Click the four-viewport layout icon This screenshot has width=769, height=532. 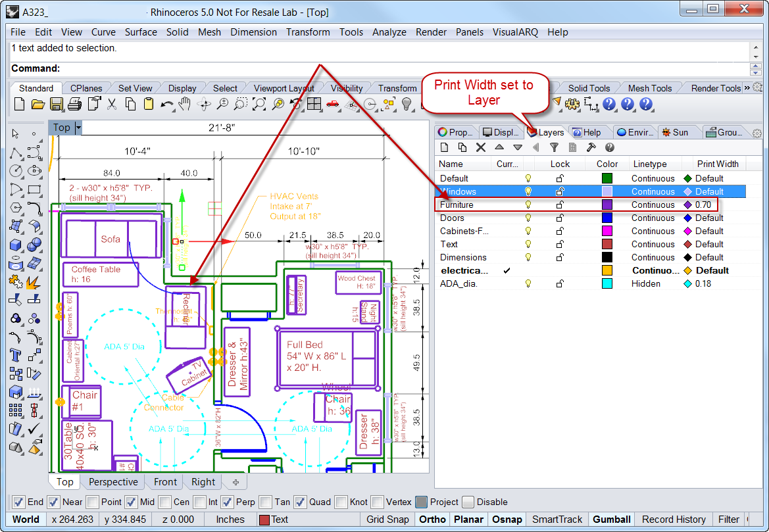coord(314,104)
